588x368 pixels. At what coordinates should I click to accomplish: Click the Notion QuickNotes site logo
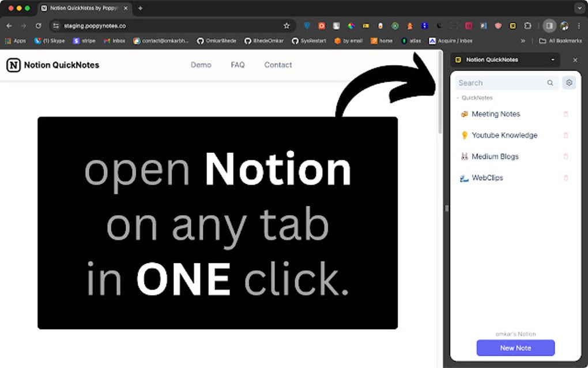[53, 65]
